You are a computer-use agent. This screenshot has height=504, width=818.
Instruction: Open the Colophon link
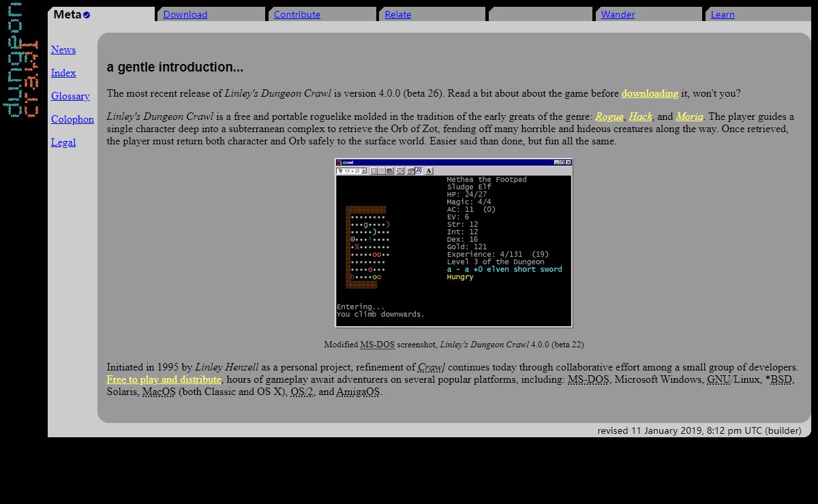72,119
